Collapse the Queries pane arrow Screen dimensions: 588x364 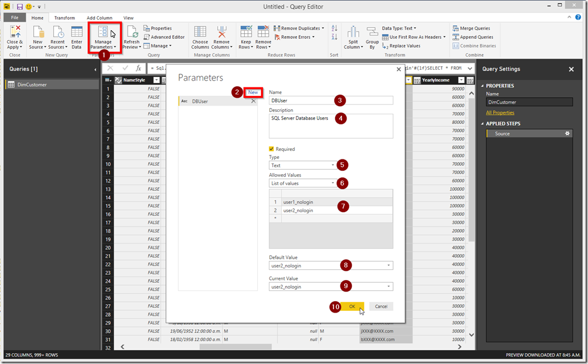coord(96,69)
